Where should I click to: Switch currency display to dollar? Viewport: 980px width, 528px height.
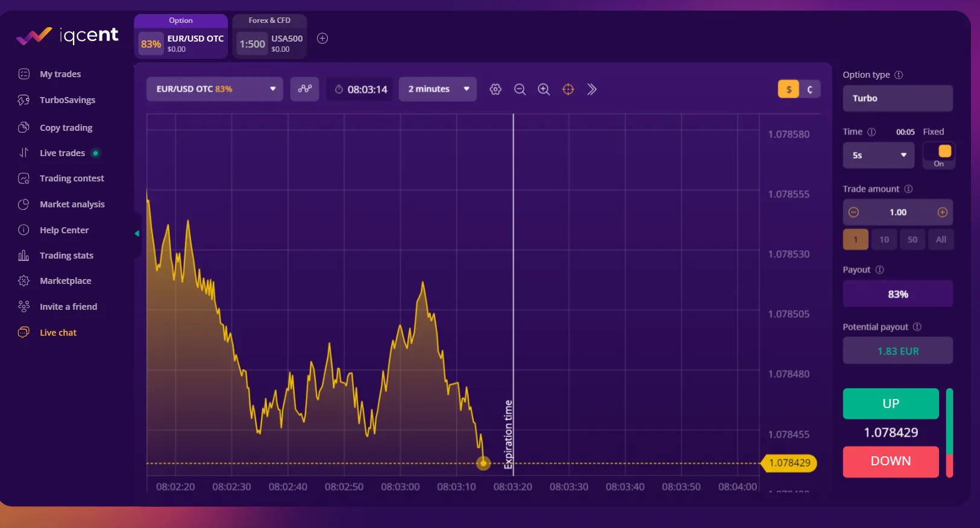coord(788,89)
